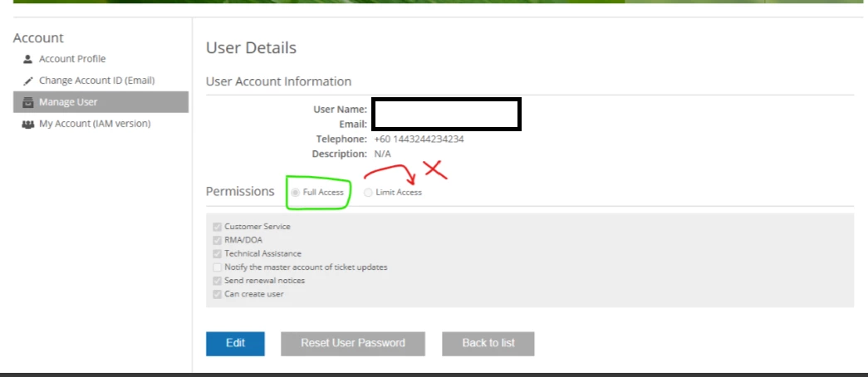This screenshot has width=868, height=377.
Task: Select the Full Access radio button
Action: (296, 192)
